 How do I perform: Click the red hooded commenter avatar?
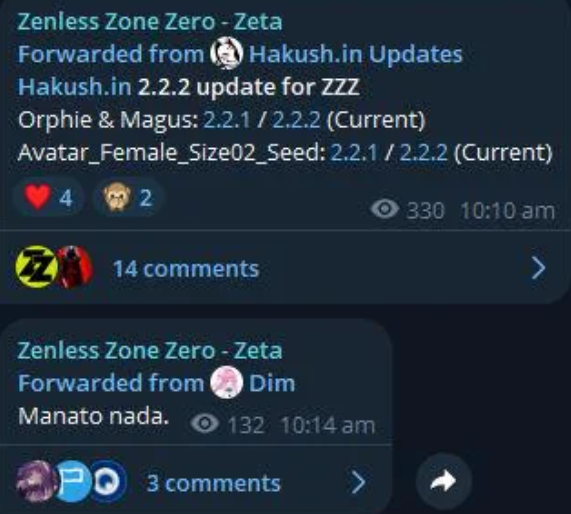(75, 267)
